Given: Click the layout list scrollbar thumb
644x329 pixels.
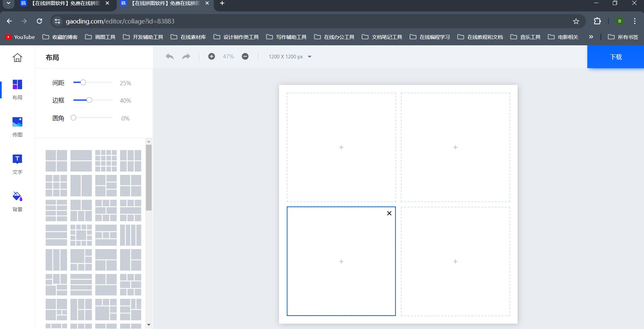Looking at the screenshot, I should (149, 178).
